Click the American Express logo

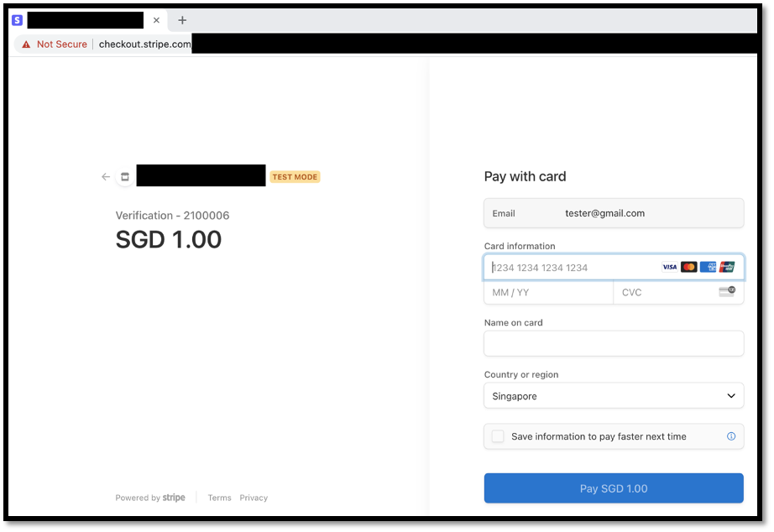[708, 267]
